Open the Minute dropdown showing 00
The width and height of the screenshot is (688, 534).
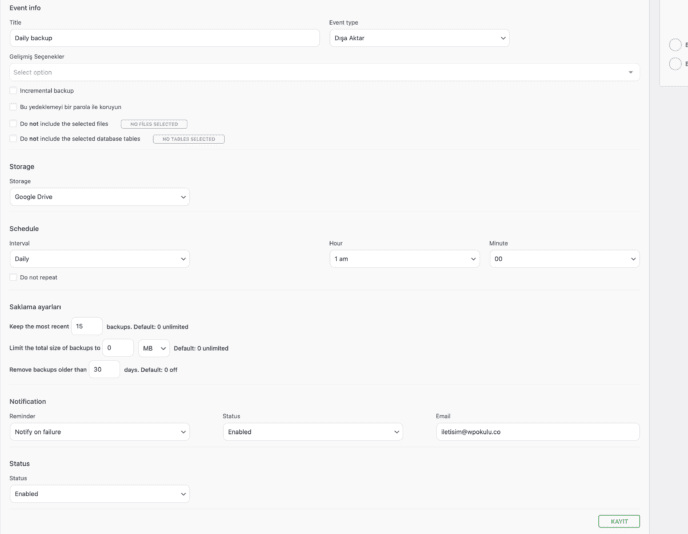point(564,259)
